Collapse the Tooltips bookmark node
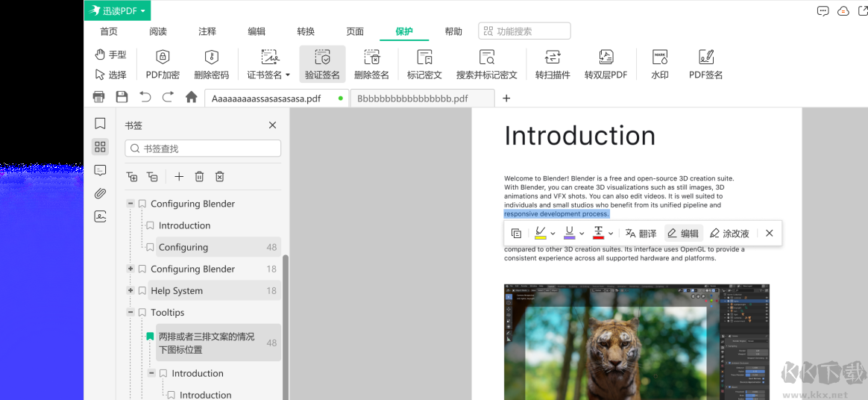Image resolution: width=868 pixels, height=400 pixels. click(130, 312)
